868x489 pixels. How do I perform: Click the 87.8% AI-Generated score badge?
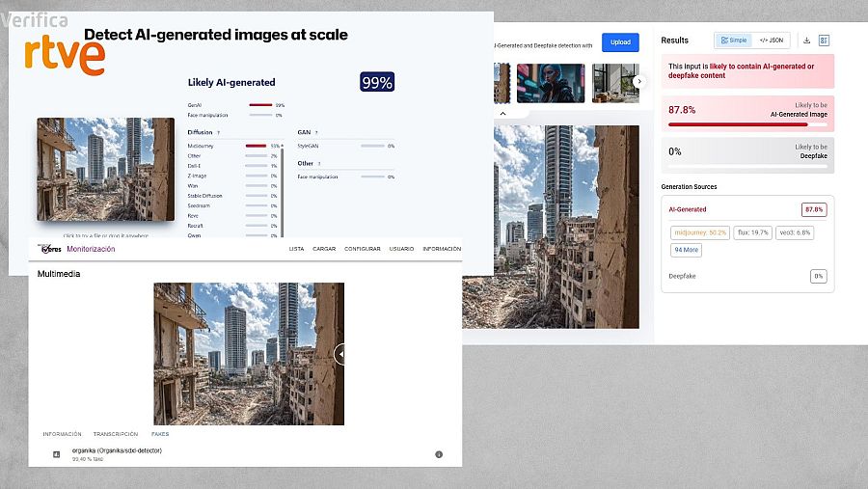click(814, 210)
